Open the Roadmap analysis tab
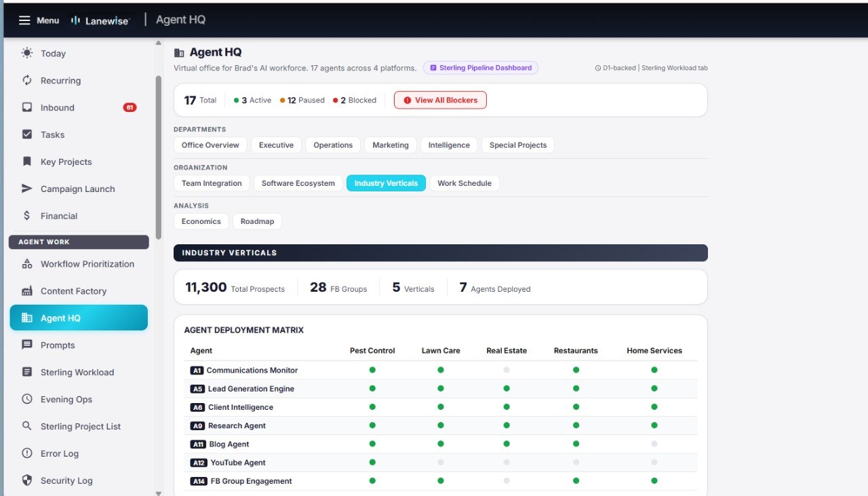868x496 pixels. [x=257, y=221]
